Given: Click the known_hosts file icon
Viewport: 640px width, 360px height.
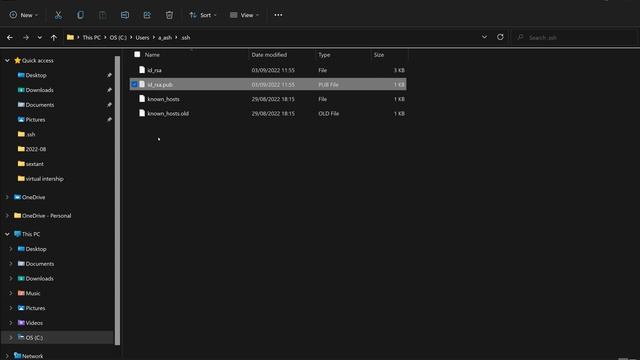Looking at the screenshot, I should coord(142,99).
